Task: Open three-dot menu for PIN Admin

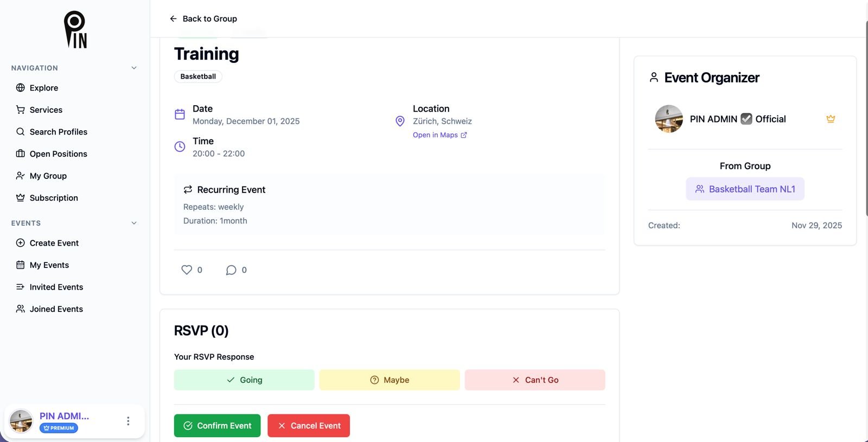Action: tap(128, 421)
